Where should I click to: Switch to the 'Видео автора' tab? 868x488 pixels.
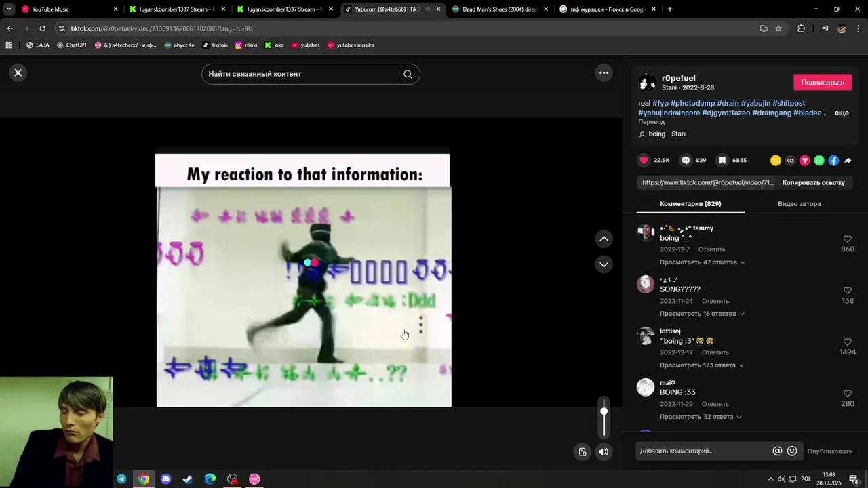(799, 203)
